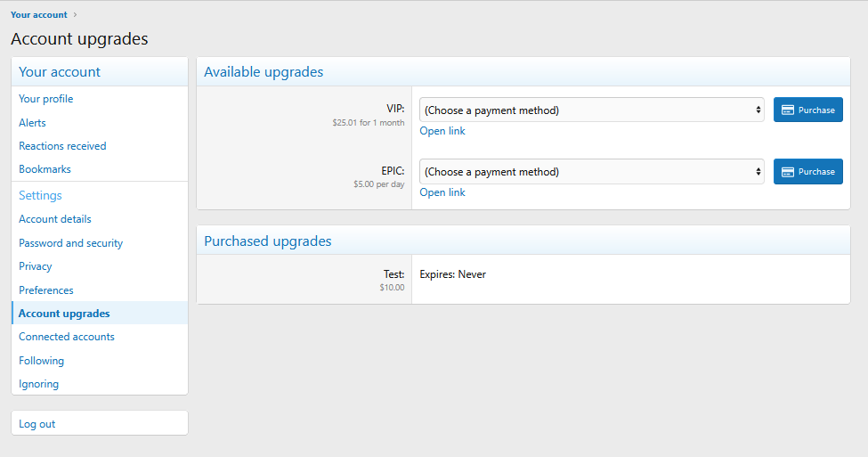Screen dimensions: 868x457
Task: Click the Log out link
Action: (x=37, y=424)
